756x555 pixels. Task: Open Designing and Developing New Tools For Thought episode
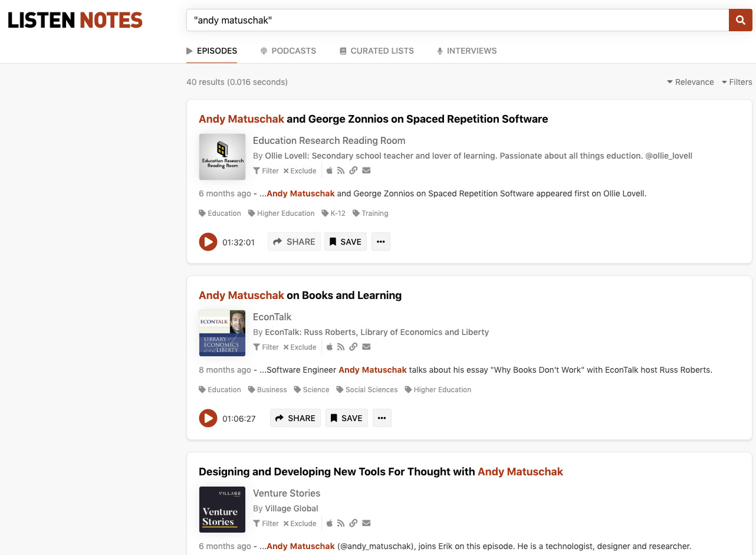pos(381,471)
